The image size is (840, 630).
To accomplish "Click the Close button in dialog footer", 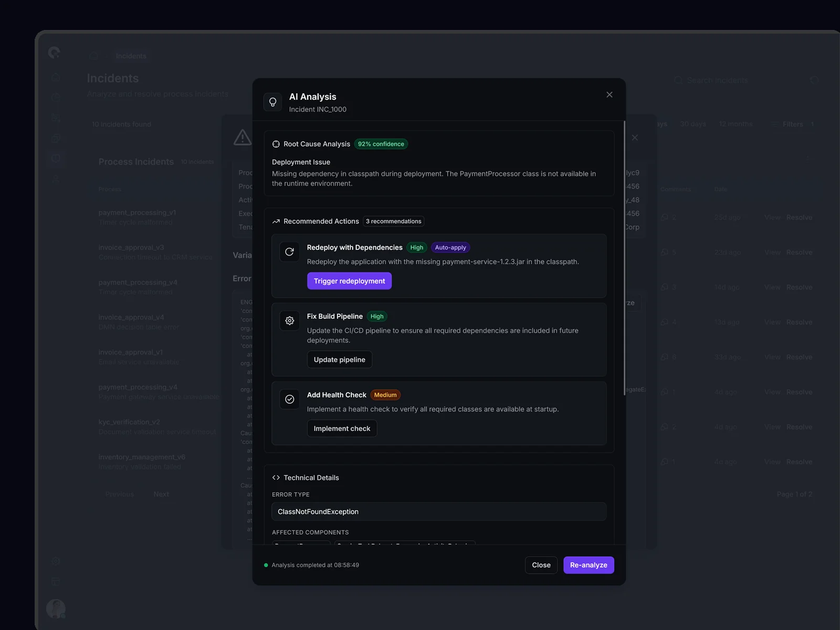I will pos(541,565).
